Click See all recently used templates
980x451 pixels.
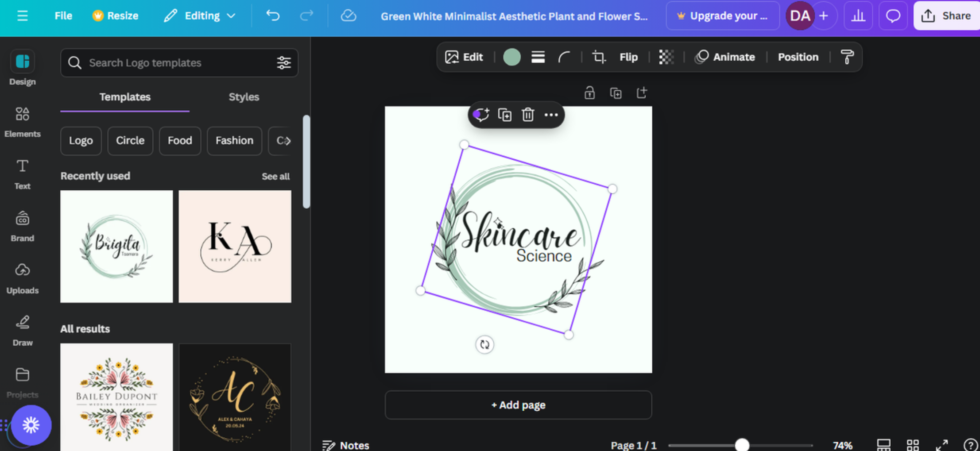pyautogui.click(x=275, y=176)
